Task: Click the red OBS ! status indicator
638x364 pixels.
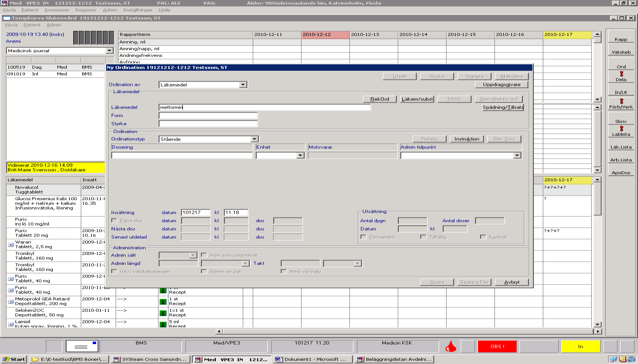Action: [x=497, y=347]
